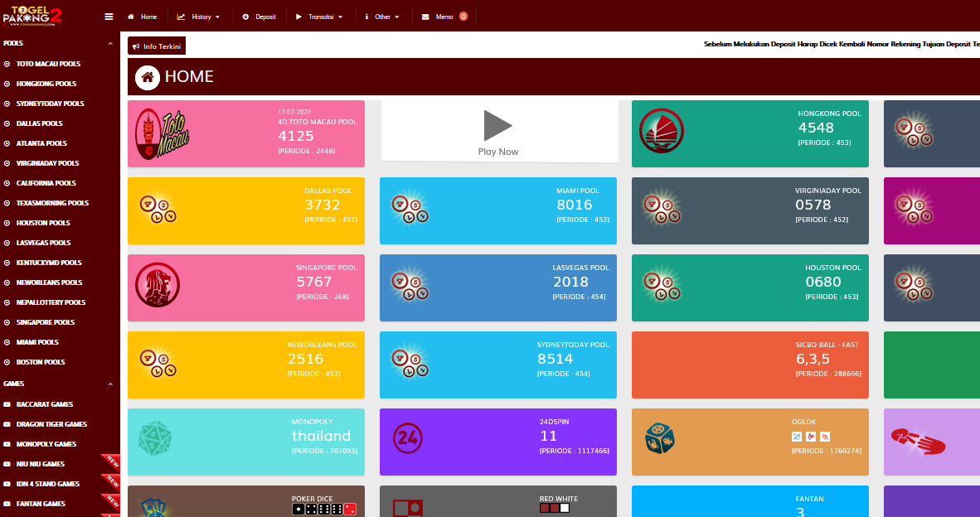Select Houston Pools in sidebar
The height and width of the screenshot is (517, 980).
[x=43, y=223]
